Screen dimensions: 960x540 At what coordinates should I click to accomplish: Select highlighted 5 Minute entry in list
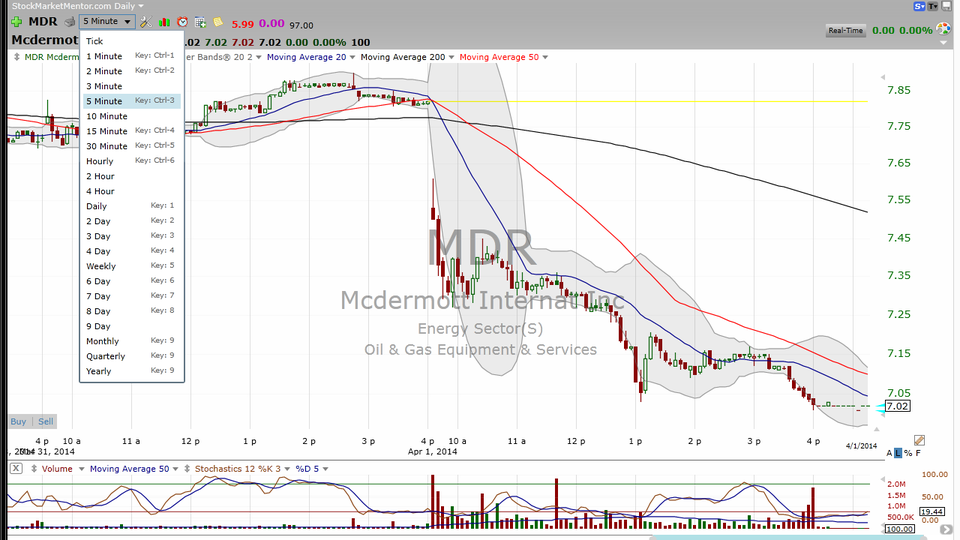132,101
